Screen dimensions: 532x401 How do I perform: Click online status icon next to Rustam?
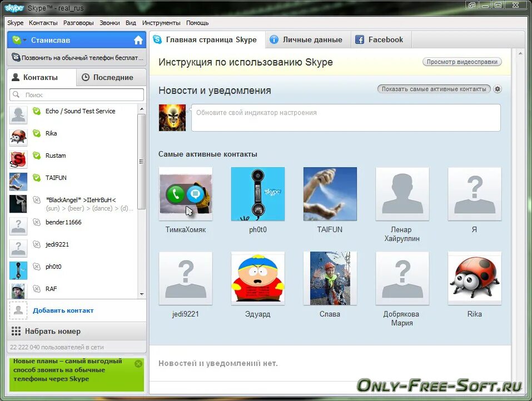coord(37,156)
